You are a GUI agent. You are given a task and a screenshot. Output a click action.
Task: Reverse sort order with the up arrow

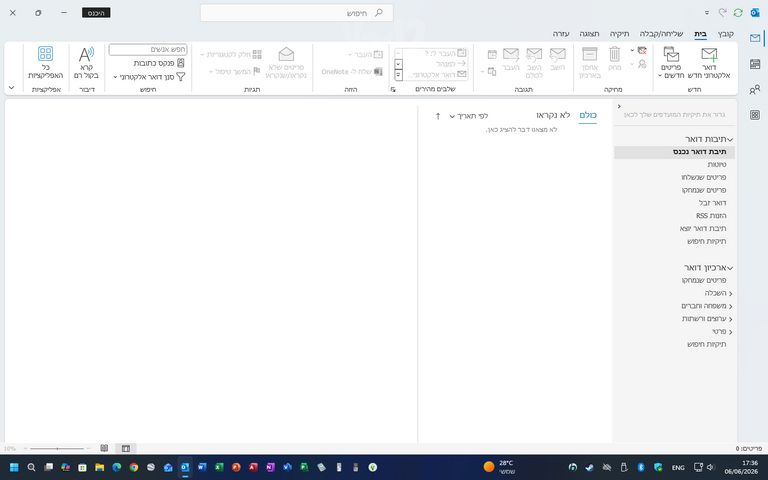[438, 116]
